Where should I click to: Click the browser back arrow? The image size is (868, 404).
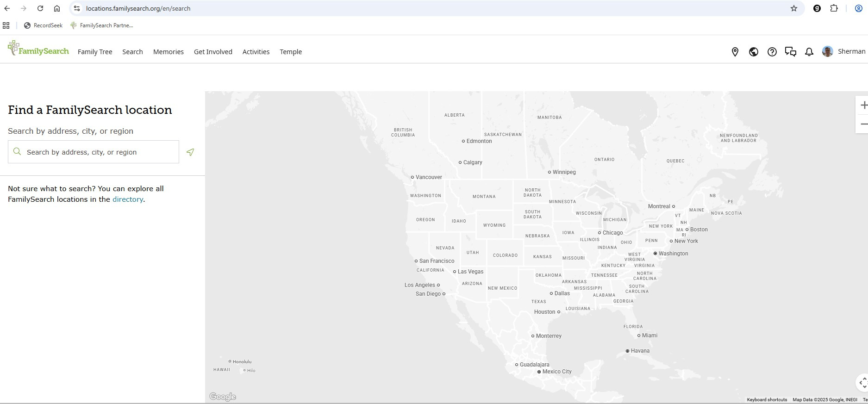click(x=7, y=8)
